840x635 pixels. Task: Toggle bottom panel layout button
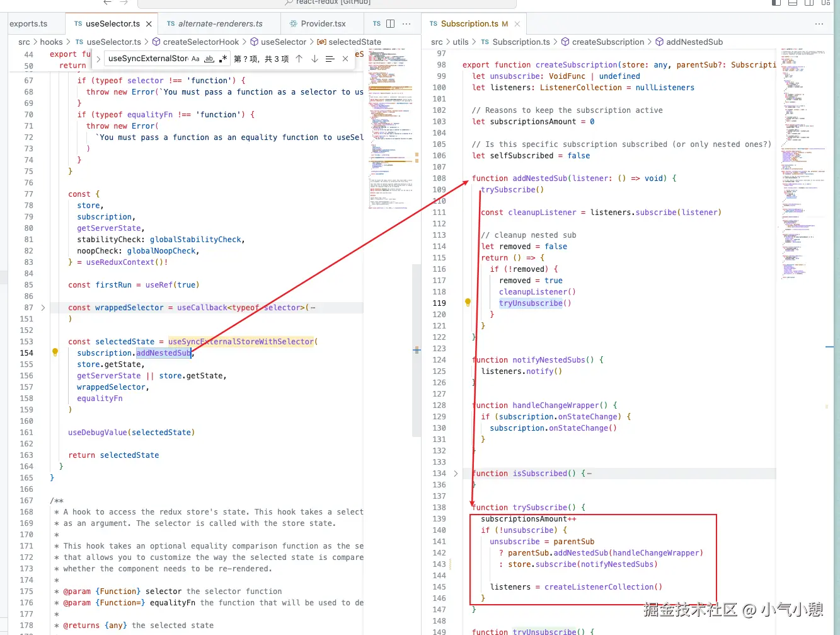[793, 3]
